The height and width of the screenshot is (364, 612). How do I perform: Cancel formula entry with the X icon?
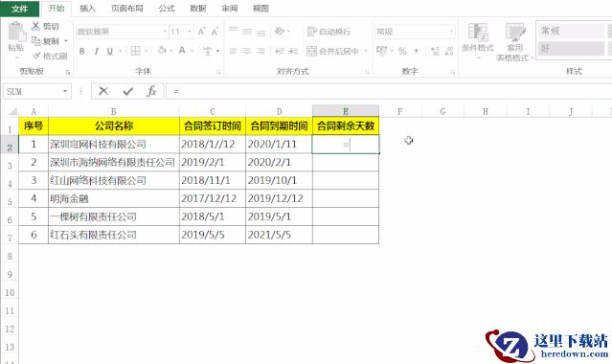103,91
